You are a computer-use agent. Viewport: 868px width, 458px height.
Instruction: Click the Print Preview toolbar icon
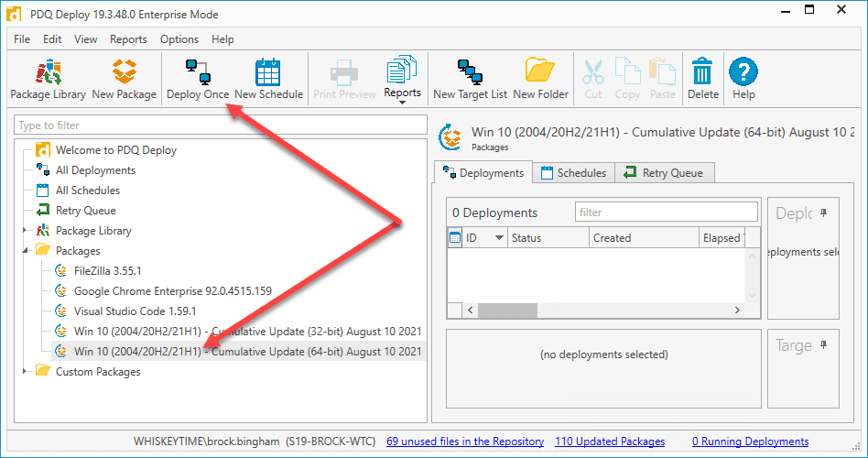(344, 72)
